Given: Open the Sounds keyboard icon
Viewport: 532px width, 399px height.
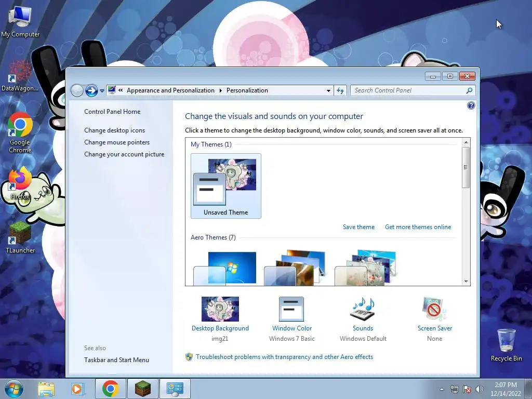Looking at the screenshot, I should tap(362, 309).
